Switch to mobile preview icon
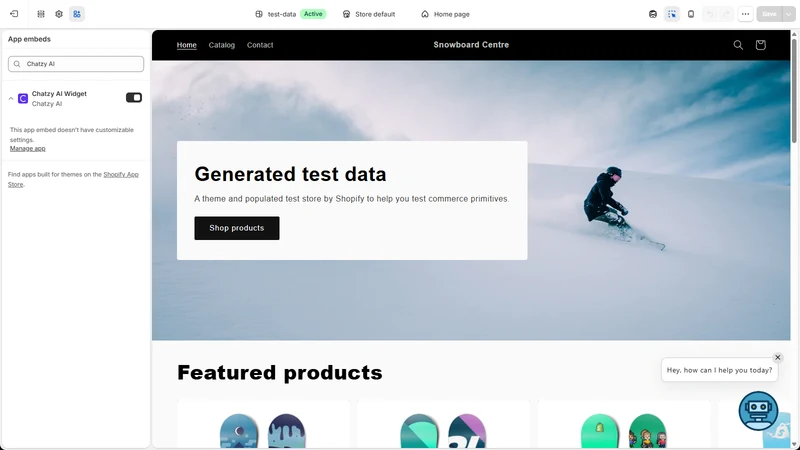Image resolution: width=800 pixels, height=450 pixels. tap(691, 14)
